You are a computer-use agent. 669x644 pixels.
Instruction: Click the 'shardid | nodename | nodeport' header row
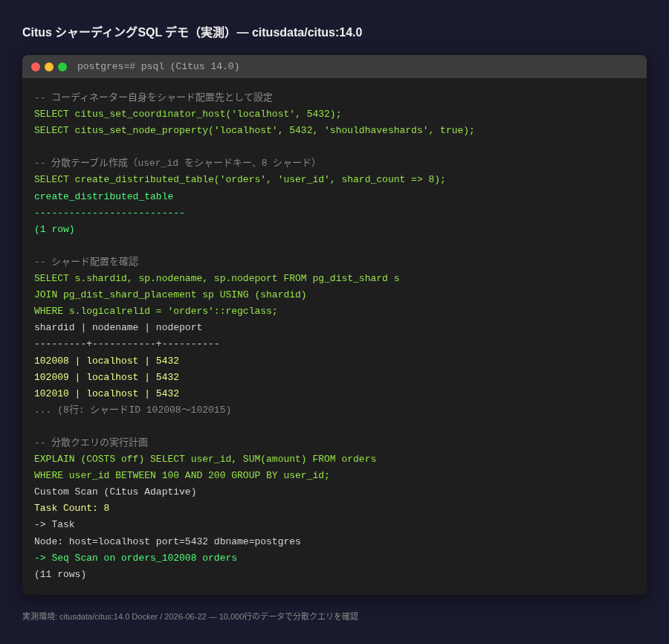(118, 327)
